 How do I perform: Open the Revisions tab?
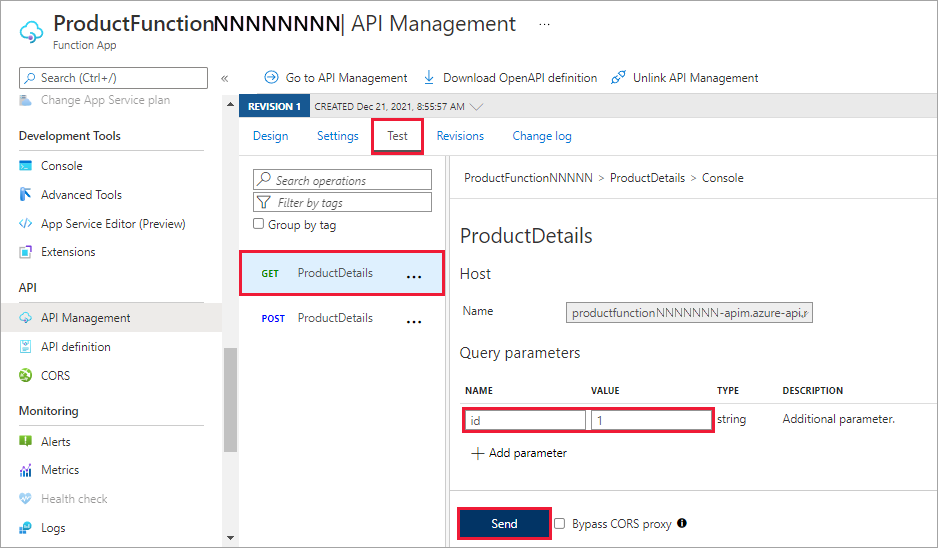point(460,136)
